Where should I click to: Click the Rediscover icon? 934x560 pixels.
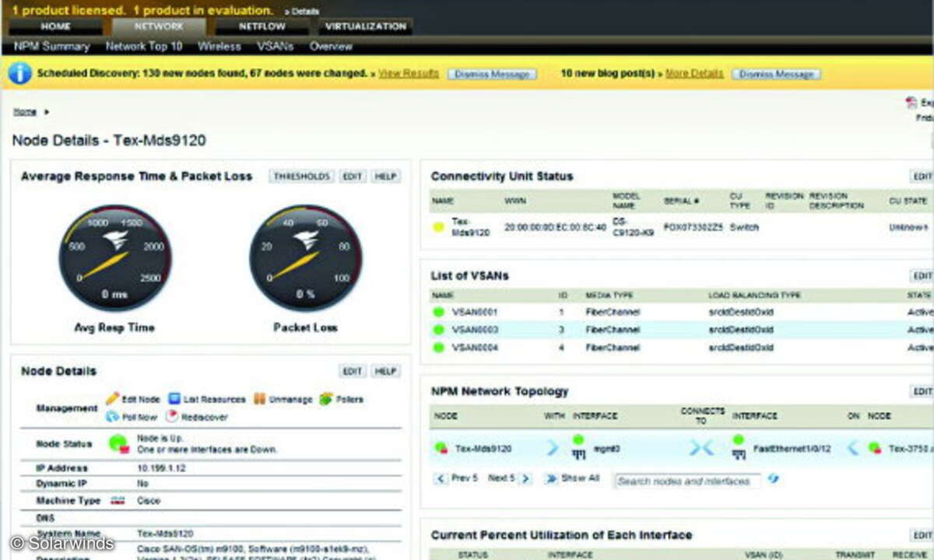click(x=172, y=417)
